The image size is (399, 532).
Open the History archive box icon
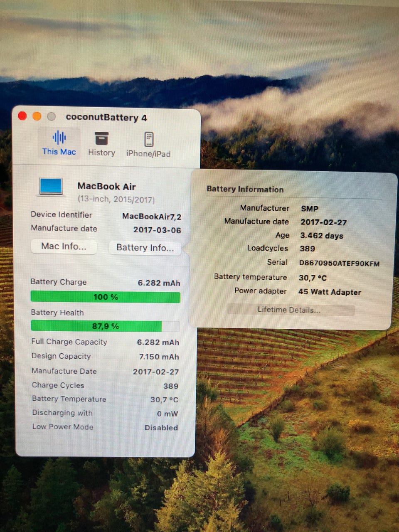point(101,138)
